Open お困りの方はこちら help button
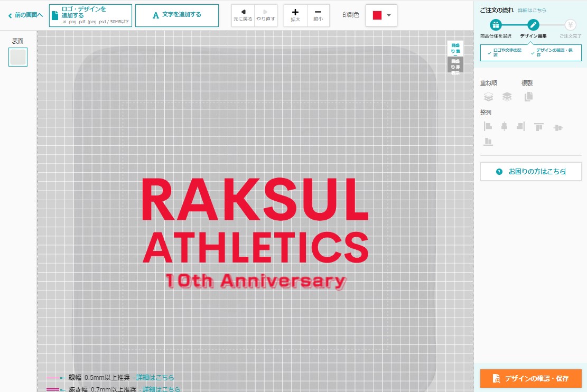 click(531, 172)
